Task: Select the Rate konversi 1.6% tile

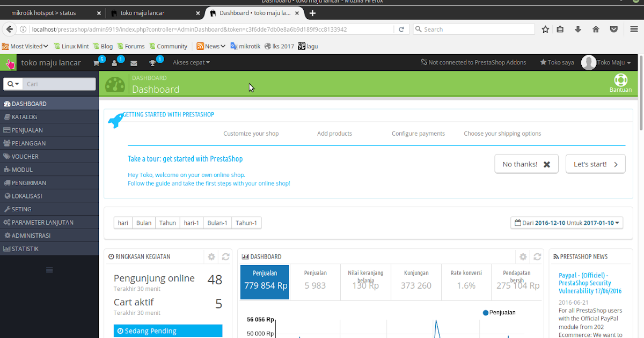Action: [x=466, y=282]
